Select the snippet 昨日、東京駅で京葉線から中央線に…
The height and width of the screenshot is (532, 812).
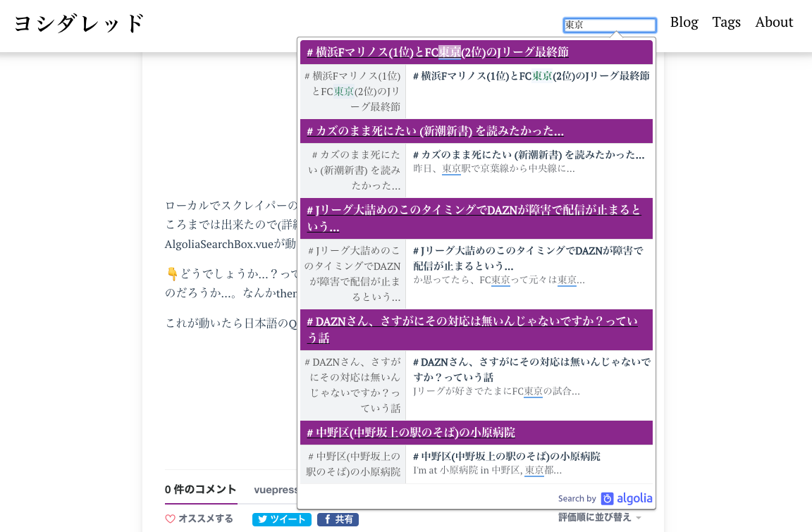[493, 168]
